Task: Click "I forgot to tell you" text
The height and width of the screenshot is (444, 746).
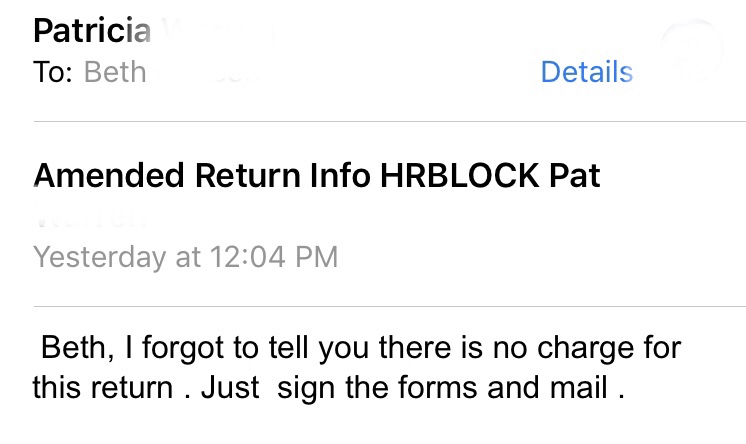Action: click(x=242, y=349)
